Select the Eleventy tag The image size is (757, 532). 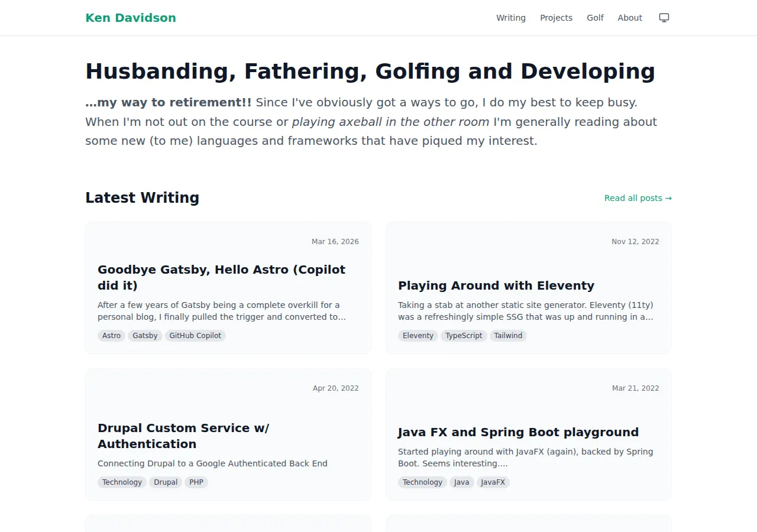[418, 335]
